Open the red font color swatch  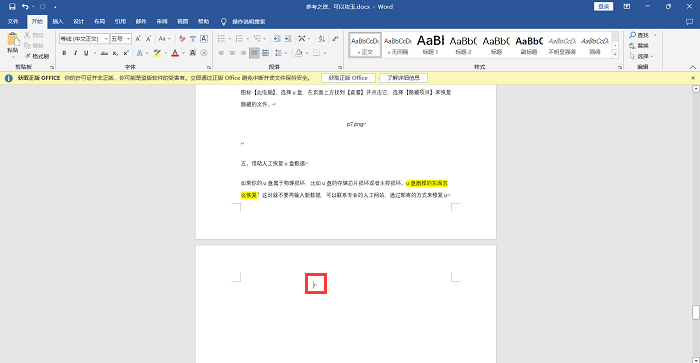(x=175, y=53)
